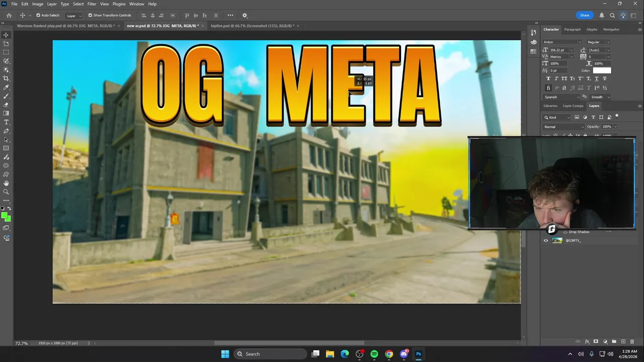This screenshot has width=644, height=362.
Task: Hide the @S3MTX_ layer
Action: coord(546,240)
